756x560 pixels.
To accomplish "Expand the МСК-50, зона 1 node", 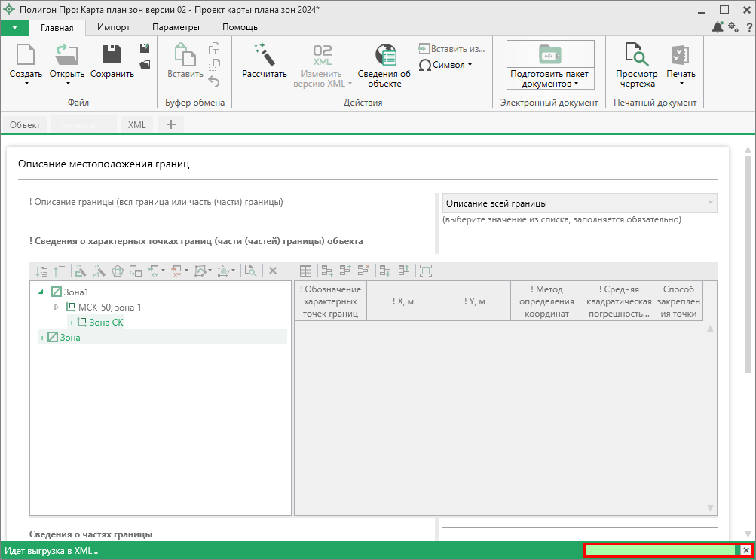I will (56, 308).
